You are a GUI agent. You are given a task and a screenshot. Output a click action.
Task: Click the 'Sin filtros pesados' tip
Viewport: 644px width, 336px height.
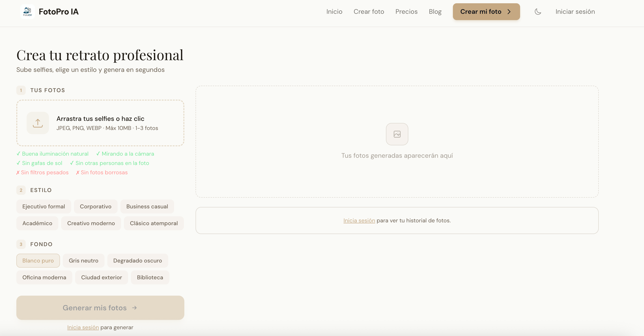click(x=42, y=172)
